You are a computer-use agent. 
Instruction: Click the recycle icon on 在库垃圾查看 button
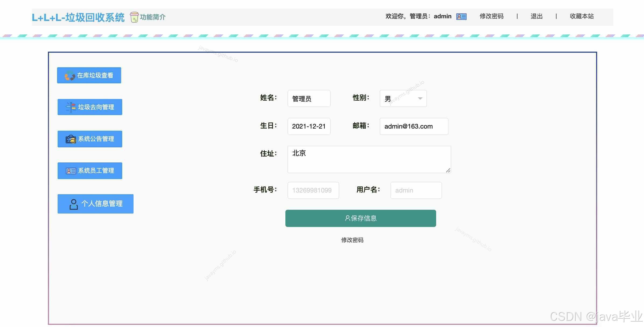pos(70,76)
